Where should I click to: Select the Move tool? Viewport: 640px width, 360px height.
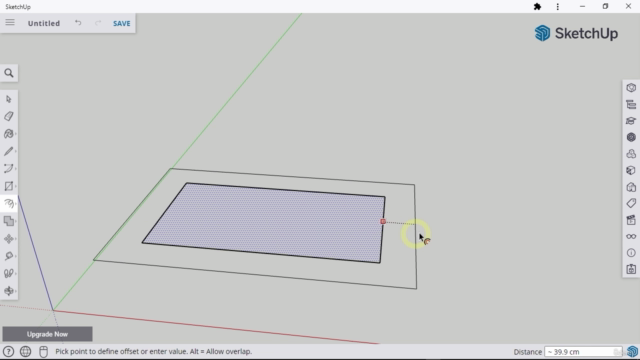[x=9, y=239]
